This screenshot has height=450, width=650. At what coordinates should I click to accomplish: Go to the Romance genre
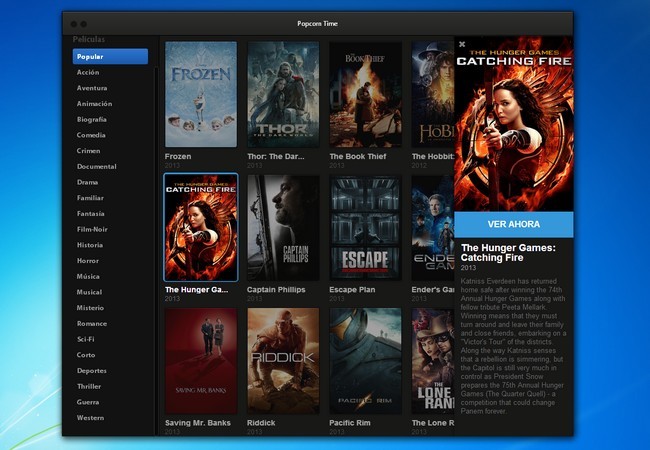92,324
